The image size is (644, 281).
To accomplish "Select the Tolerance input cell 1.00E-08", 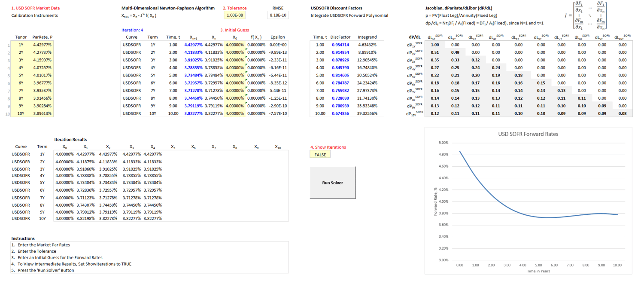I will coord(234,15).
